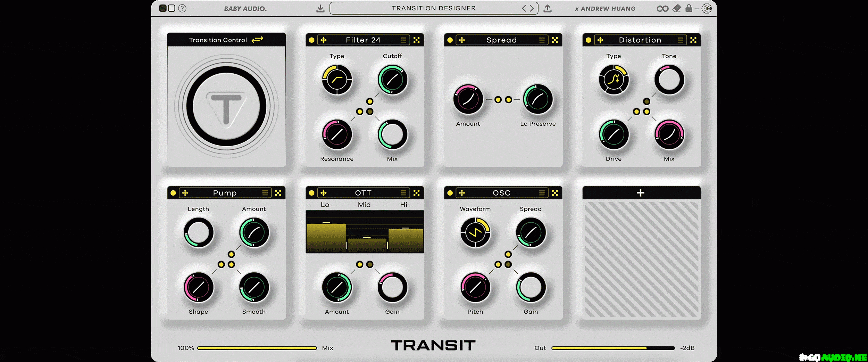868x362 pixels.
Task: Add a new effect module with plus
Action: (641, 193)
